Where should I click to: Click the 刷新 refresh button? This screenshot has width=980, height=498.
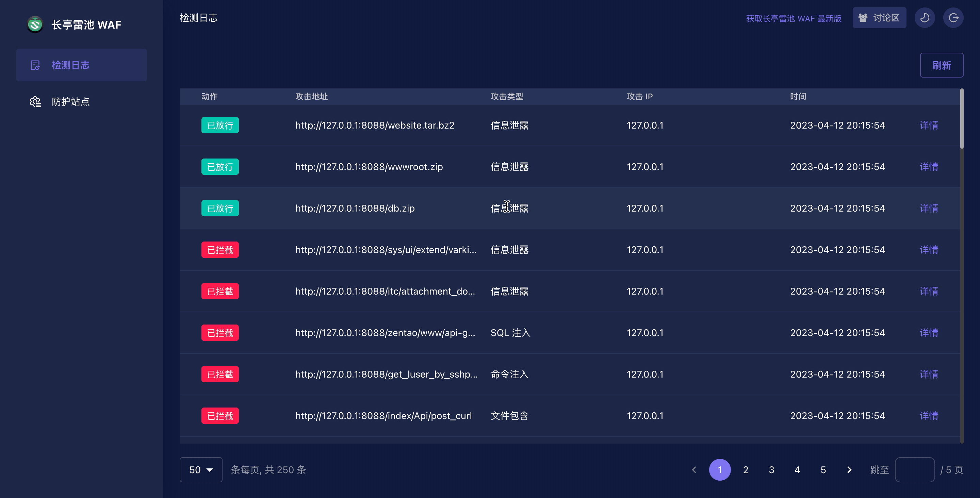(x=941, y=65)
